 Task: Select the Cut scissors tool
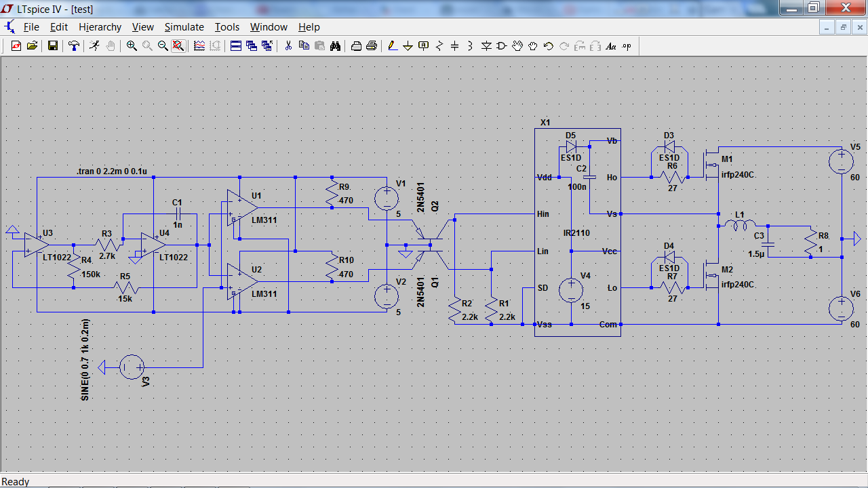(288, 46)
